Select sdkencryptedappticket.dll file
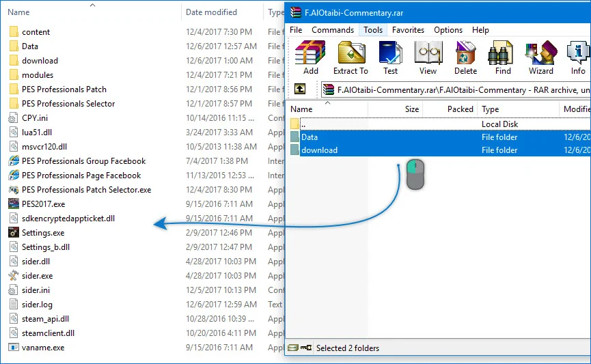The width and height of the screenshot is (591, 364). (68, 218)
